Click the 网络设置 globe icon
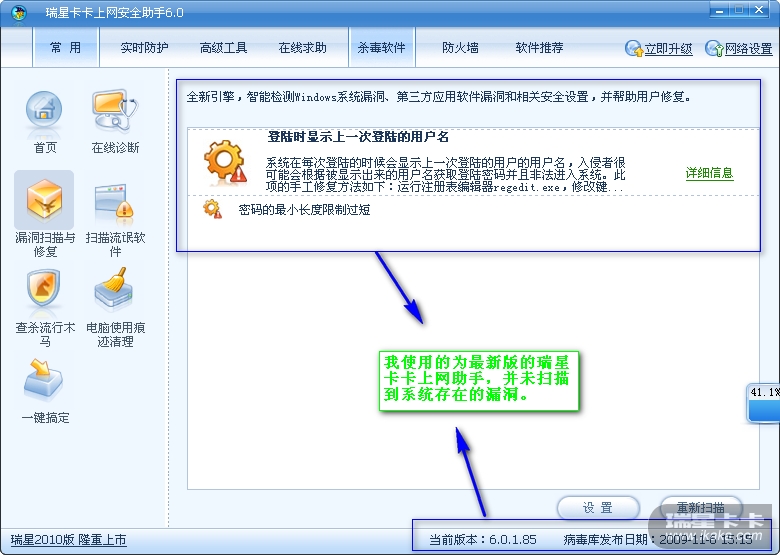Viewport: 780px width, 555px height. [x=714, y=48]
